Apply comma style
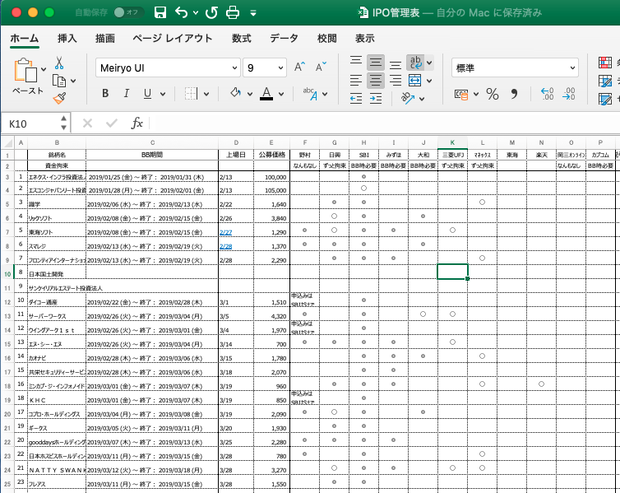620x493 pixels. tap(514, 94)
